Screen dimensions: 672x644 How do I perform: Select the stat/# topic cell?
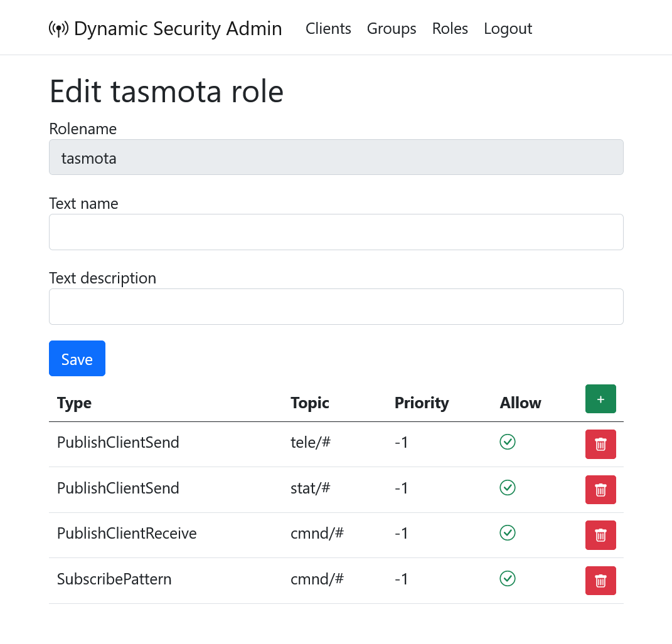click(x=311, y=488)
